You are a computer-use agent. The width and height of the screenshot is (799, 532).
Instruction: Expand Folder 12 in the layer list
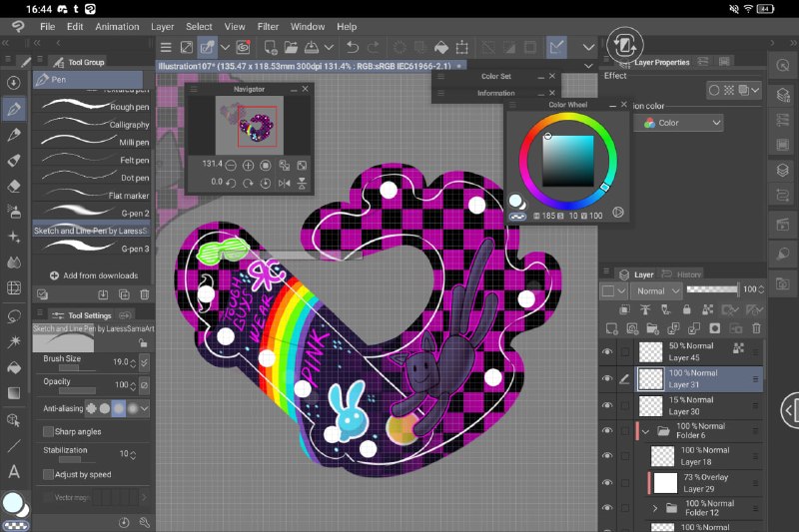click(655, 508)
